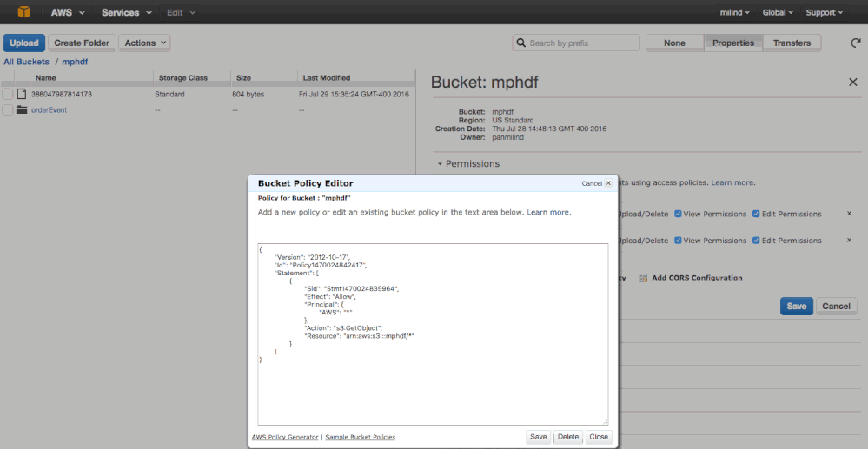Open the orderEvent folder link
This screenshot has width=868, height=449.
[49, 109]
